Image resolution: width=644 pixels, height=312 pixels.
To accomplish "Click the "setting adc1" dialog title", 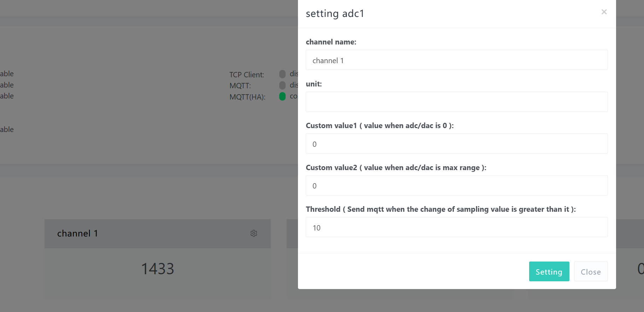I will click(x=335, y=13).
